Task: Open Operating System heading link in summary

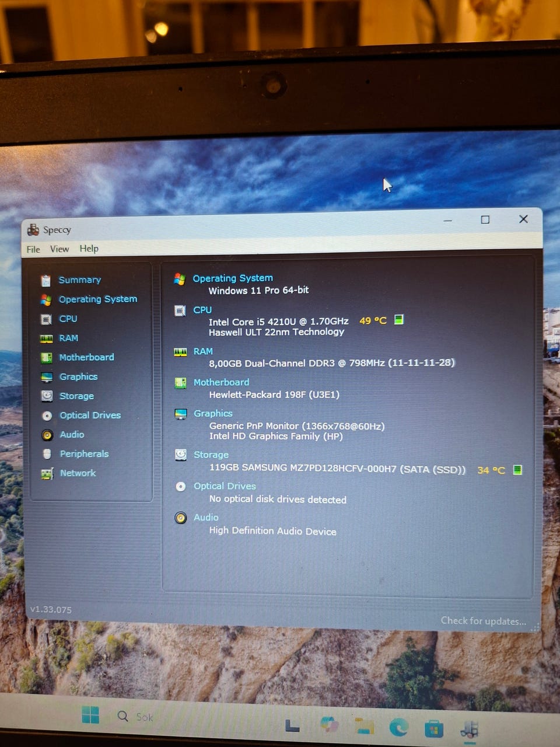Action: [x=233, y=278]
